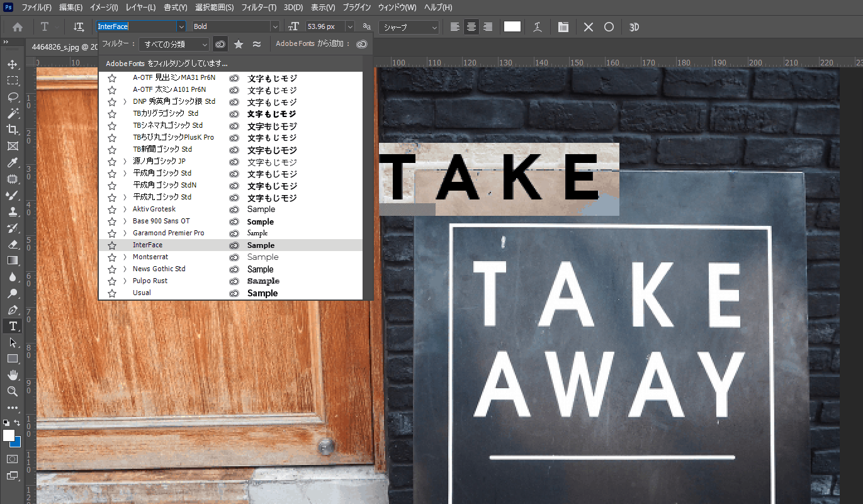Select the Lasso tool
863x504 pixels.
[x=12, y=97]
